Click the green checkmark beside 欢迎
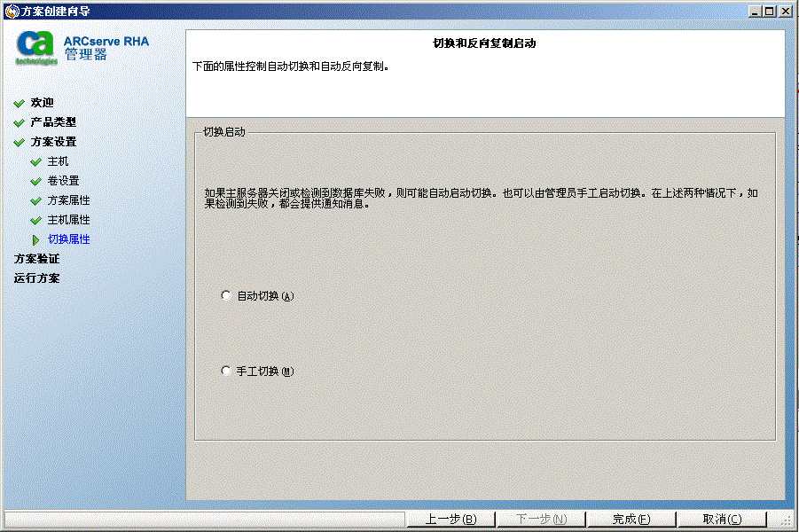799x532 pixels. tap(17, 102)
